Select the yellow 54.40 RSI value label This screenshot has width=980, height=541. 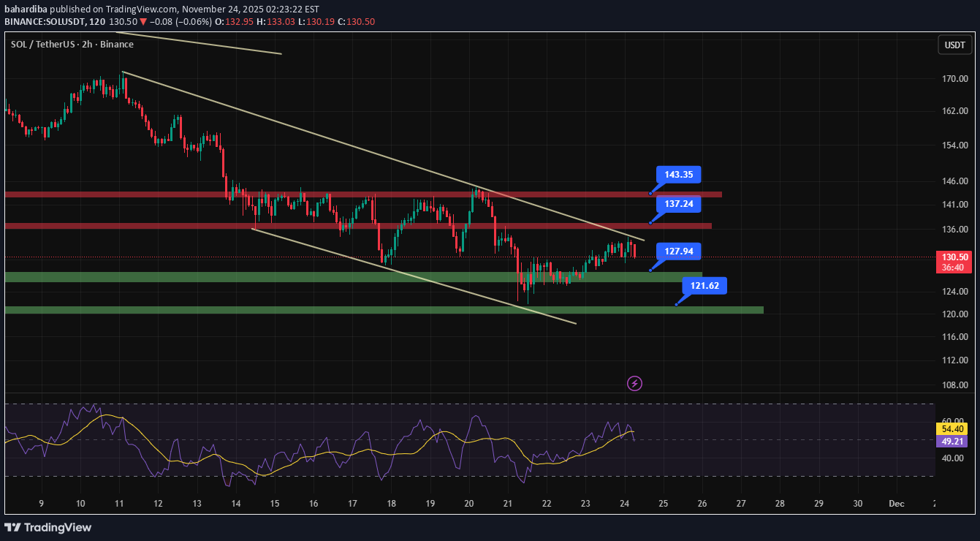tap(954, 430)
